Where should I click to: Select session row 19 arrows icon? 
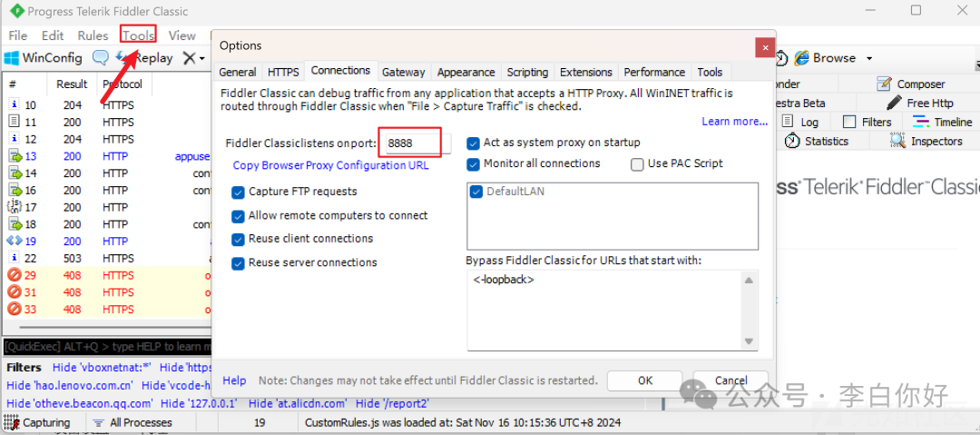pos(15,241)
